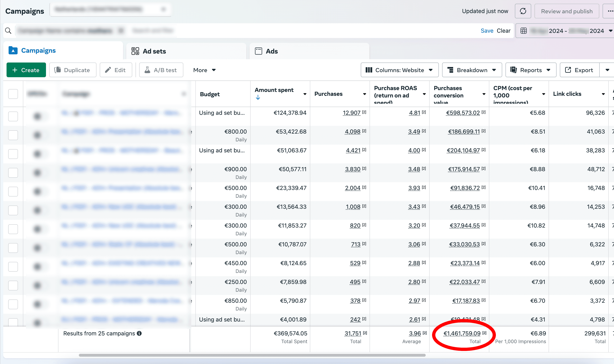Tick the checkbox for the €51,063.67 row

[13, 154]
